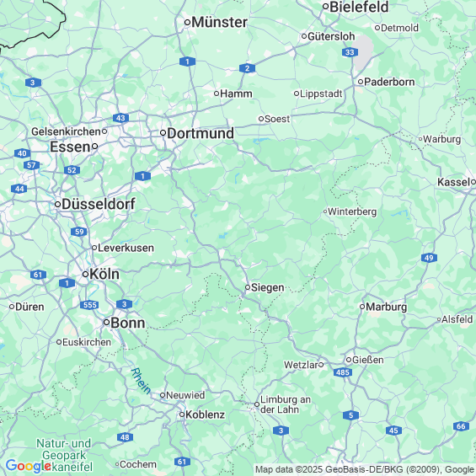The image size is (476, 476).
Task: Click the Dortmund city marker
Action: (x=163, y=132)
